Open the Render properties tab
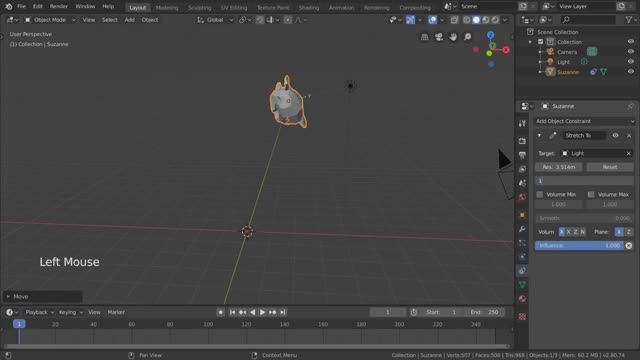This screenshot has height=360, width=640. tap(522, 141)
